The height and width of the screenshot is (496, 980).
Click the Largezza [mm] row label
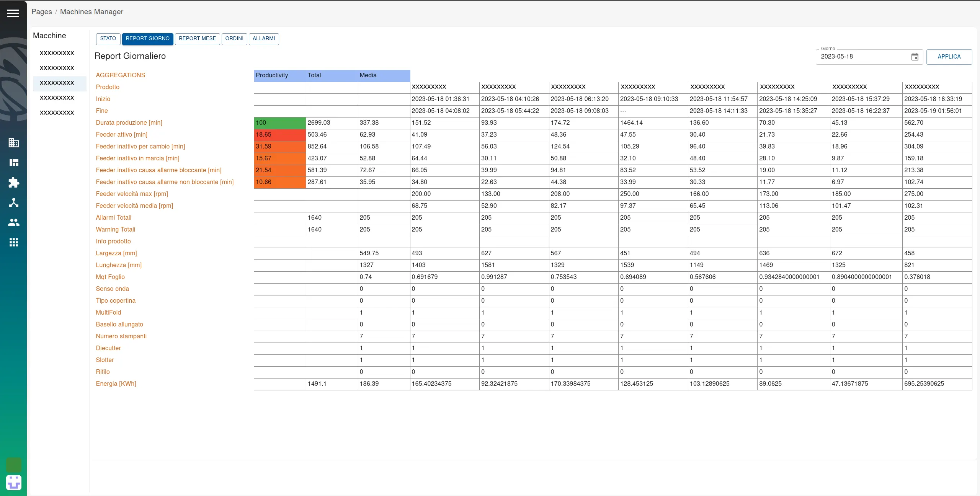pyautogui.click(x=116, y=253)
